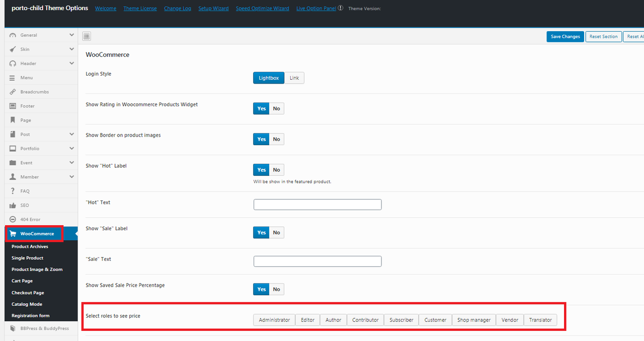
Task: Choose Yes for Show Border on product images
Action: click(262, 139)
